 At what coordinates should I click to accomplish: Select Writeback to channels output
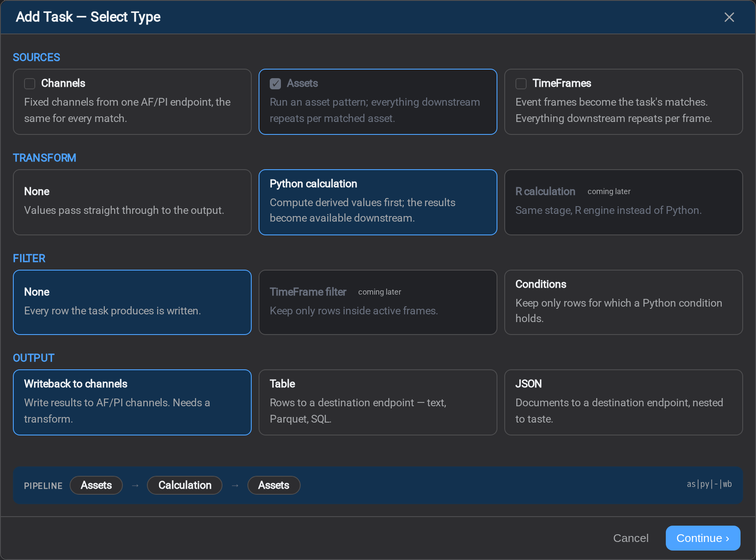(x=132, y=402)
